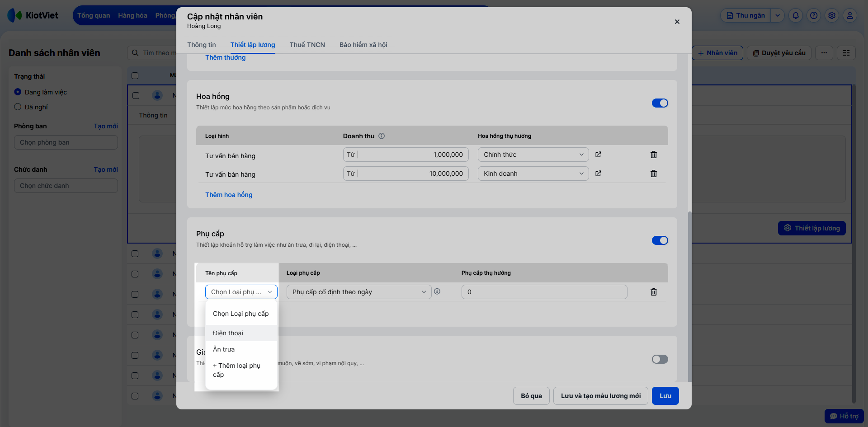
Task: Switch to the Bảo hiểm xã hội tab
Action: coord(363,45)
